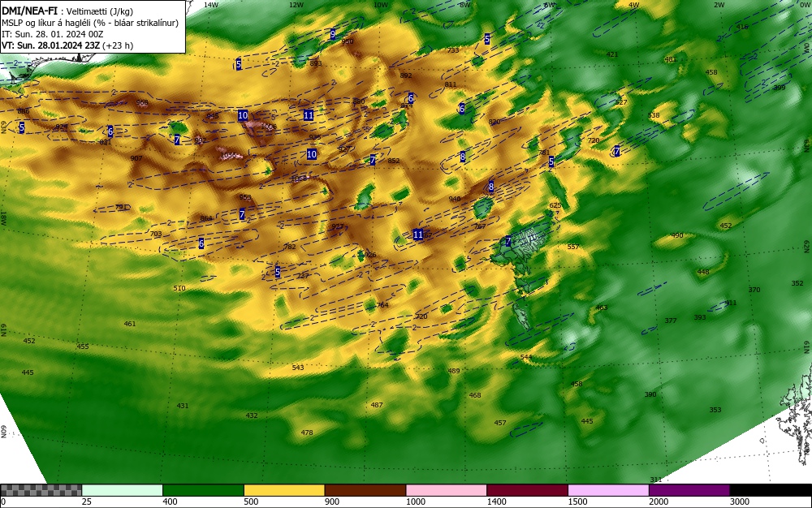Click the 'VT: Sun. 28.01.2024 23Z' line
Screen dimensions: 812x508
point(50,45)
